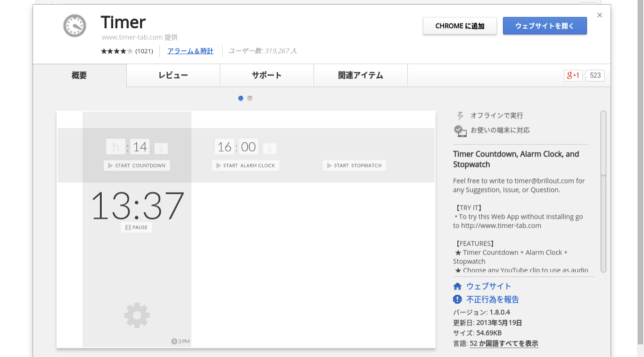
Task: Click the 不正行為を報告 link
Action: [493, 299]
